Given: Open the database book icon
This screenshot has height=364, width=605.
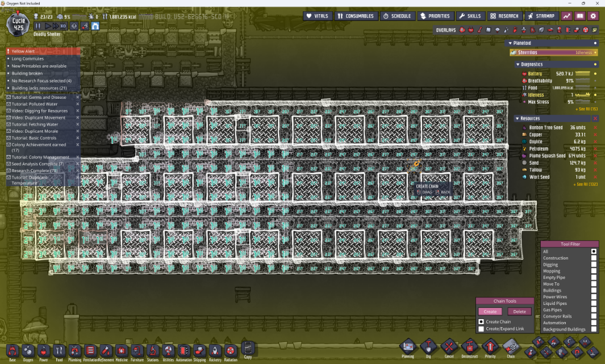Looking at the screenshot, I should click(x=579, y=16).
